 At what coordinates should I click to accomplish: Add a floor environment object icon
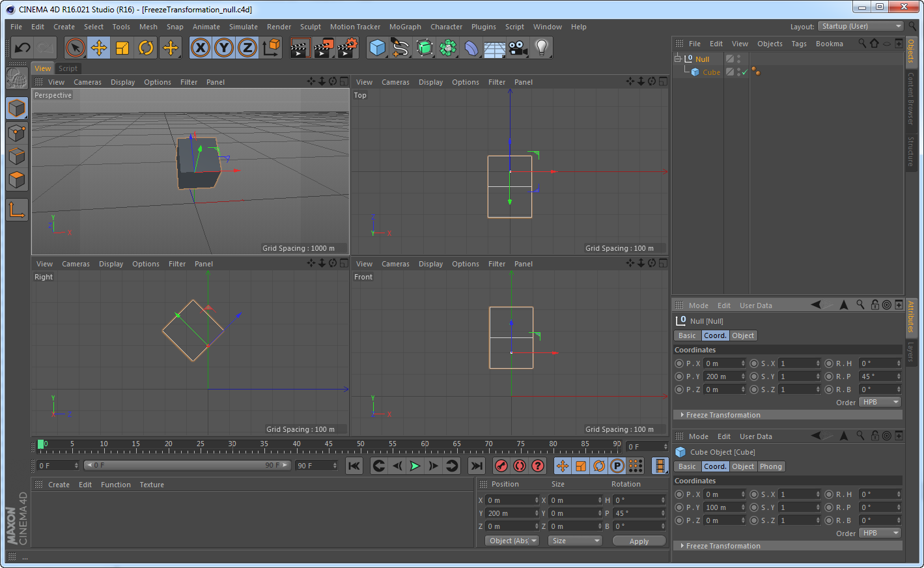tap(495, 48)
